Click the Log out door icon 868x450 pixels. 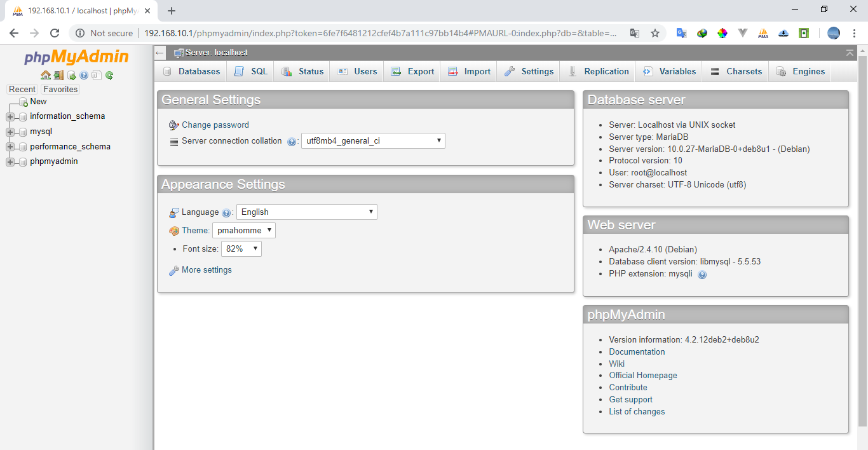coord(58,75)
